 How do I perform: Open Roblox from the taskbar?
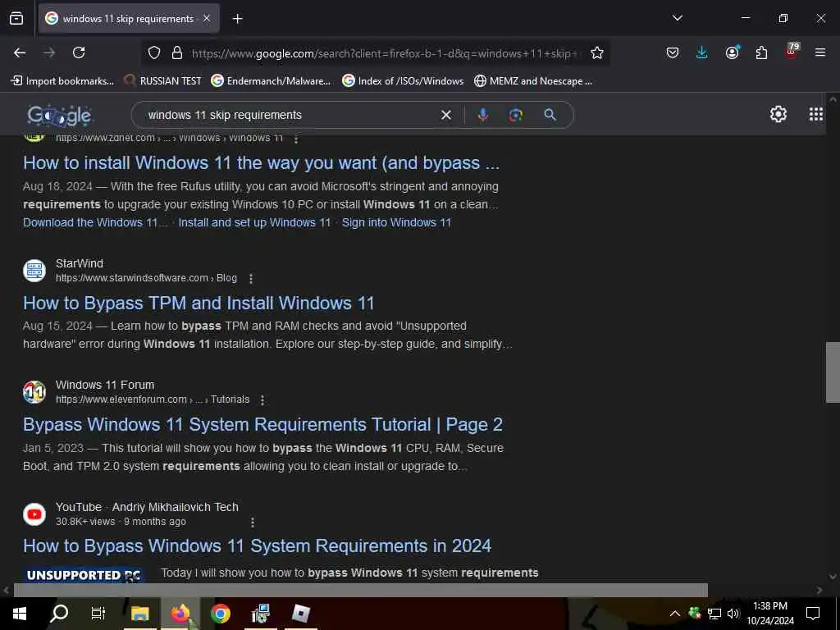(x=301, y=614)
